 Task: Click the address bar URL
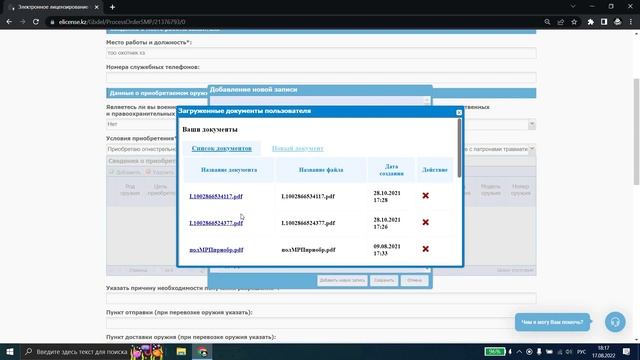coord(122,22)
